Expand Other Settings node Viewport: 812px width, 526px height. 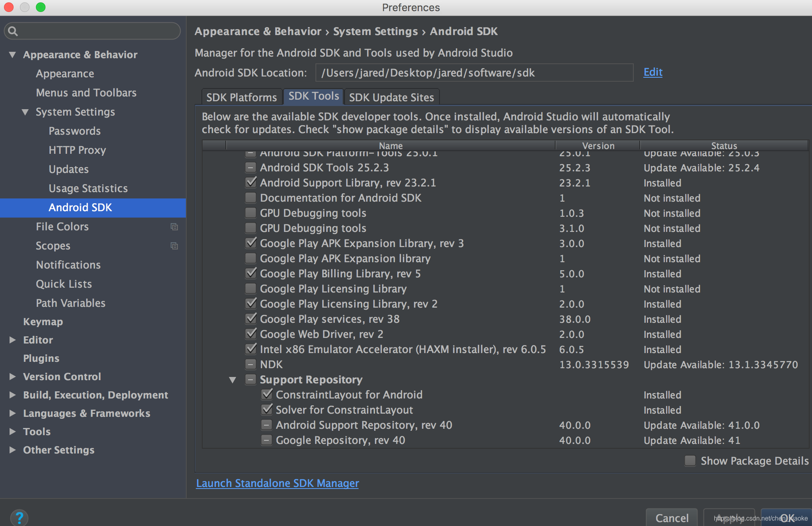click(12, 450)
